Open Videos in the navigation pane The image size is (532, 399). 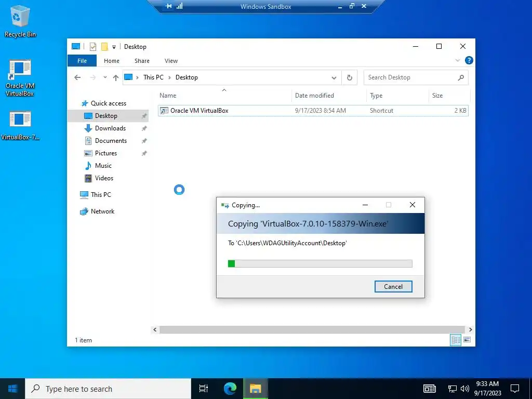pos(104,178)
